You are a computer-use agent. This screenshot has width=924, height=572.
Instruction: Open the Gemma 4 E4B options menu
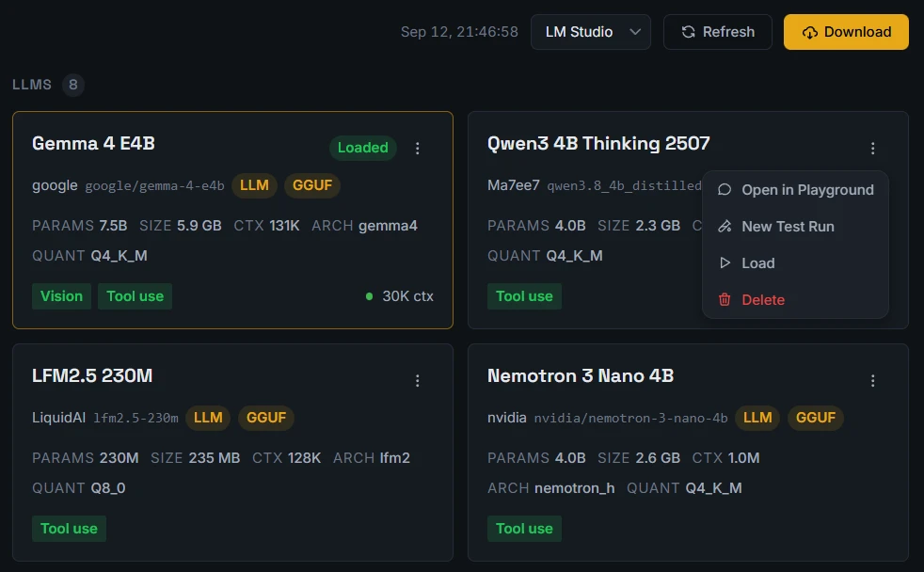click(417, 148)
